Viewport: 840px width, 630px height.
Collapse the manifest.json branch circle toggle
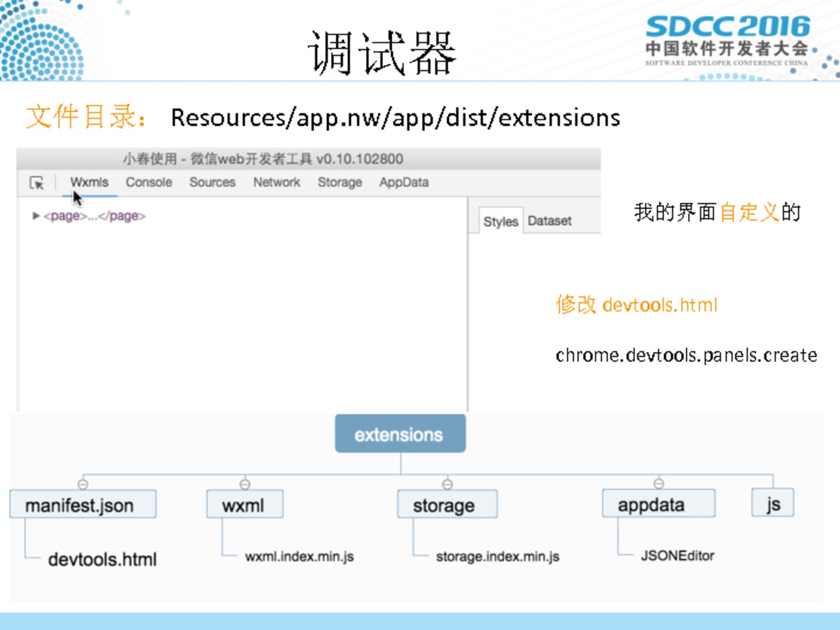[x=83, y=484]
